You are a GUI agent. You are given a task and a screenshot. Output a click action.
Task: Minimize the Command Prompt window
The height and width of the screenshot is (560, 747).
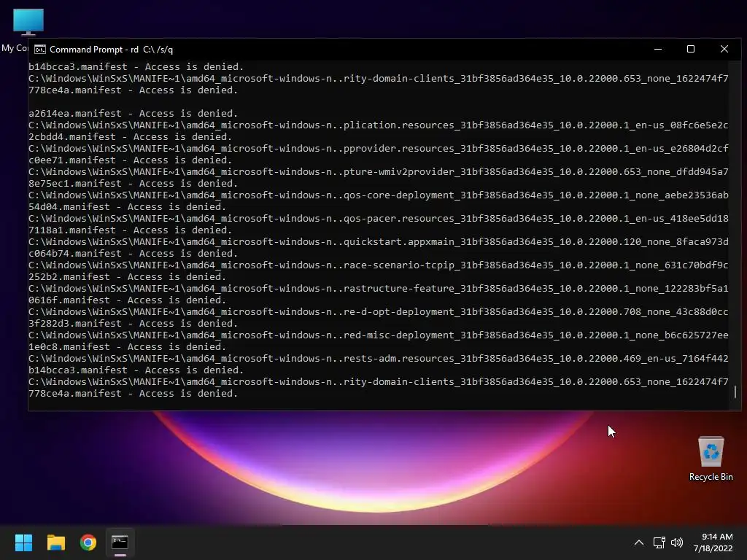tap(658, 49)
